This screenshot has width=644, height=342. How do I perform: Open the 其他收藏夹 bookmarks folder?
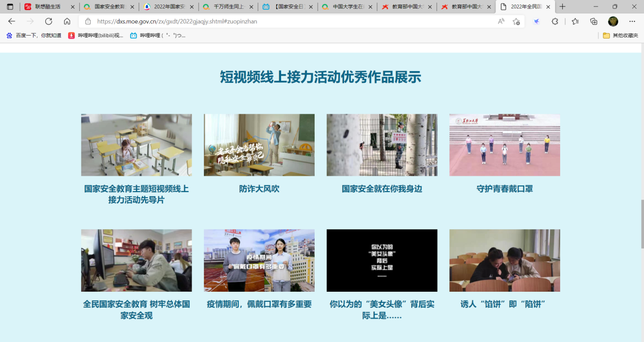[x=621, y=36]
